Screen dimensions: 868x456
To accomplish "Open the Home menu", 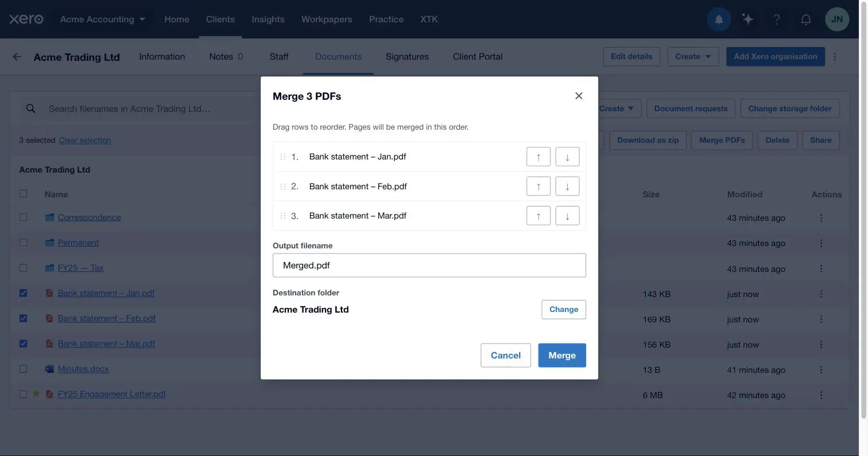I will pos(177,19).
